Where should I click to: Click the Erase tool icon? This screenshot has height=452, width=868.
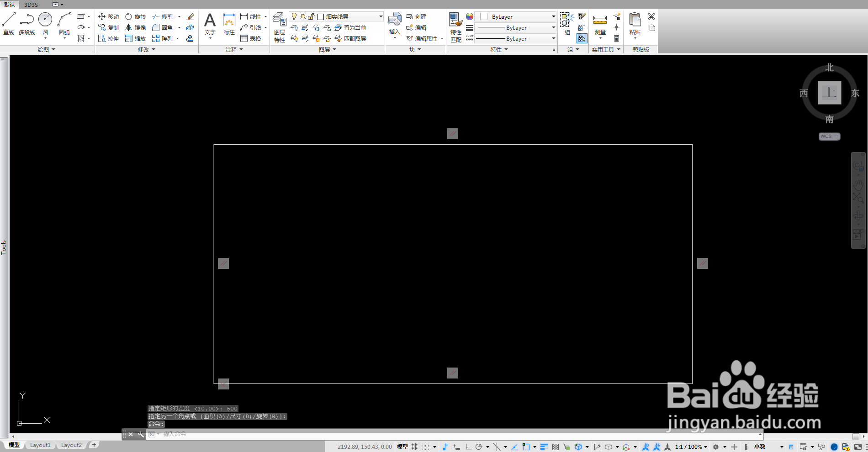(191, 16)
